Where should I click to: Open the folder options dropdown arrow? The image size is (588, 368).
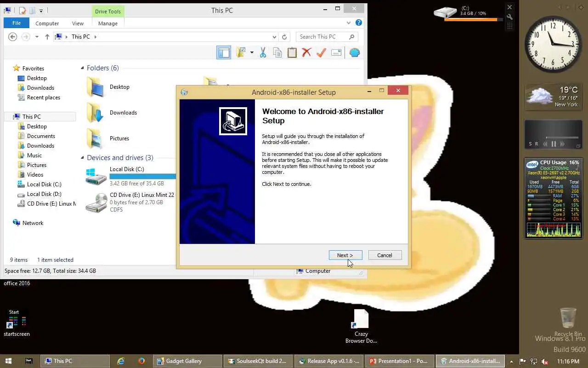[x=252, y=52]
